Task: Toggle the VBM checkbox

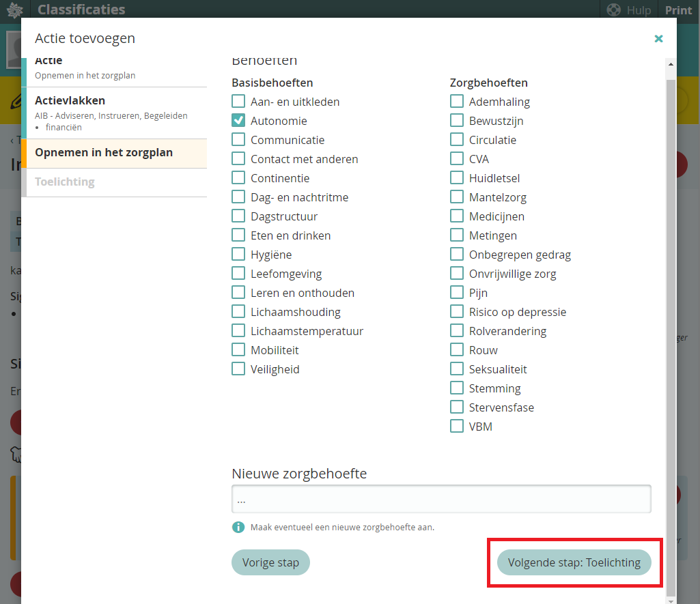Action: 457,427
